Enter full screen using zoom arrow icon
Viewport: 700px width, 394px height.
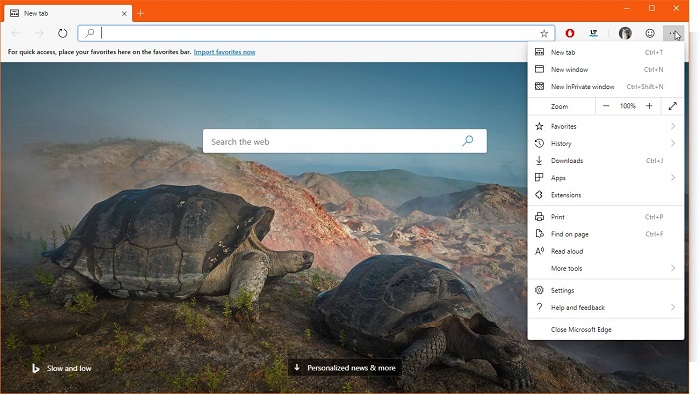click(673, 106)
